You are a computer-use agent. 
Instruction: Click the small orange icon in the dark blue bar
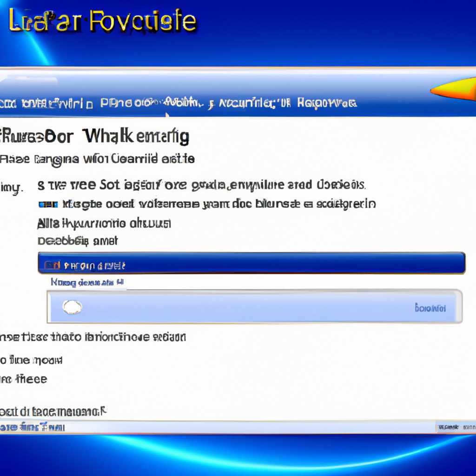pyautogui.click(x=52, y=265)
